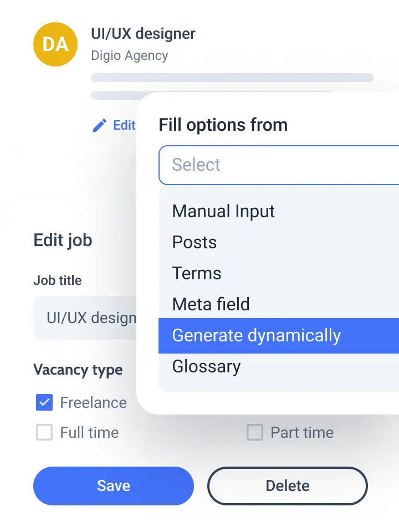Click the DA avatar circle
Viewport: 399px width, 532px height.
(55, 44)
